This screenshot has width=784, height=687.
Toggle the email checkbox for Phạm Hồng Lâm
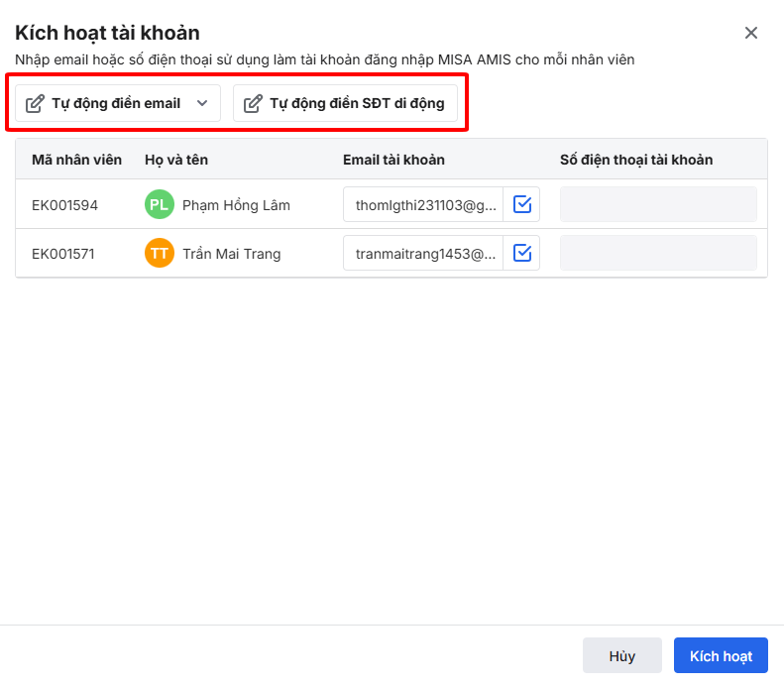tap(522, 205)
